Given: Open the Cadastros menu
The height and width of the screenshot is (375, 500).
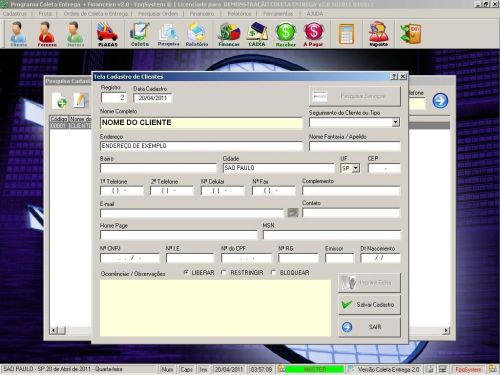Looking at the screenshot, I should click(15, 14).
